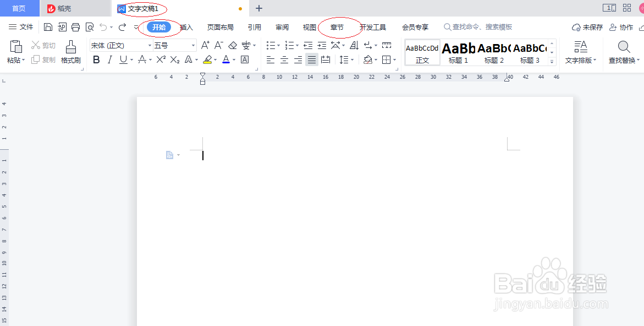Image resolution: width=644 pixels, height=326 pixels.
Task: Click the Save icon in quick toolbar
Action: tap(48, 27)
